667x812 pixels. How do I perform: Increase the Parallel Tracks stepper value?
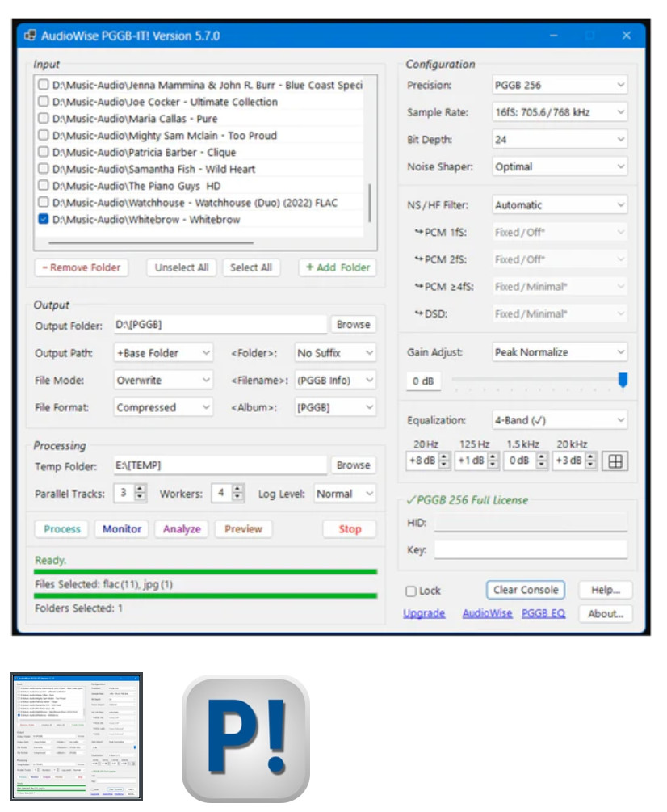pos(141,489)
